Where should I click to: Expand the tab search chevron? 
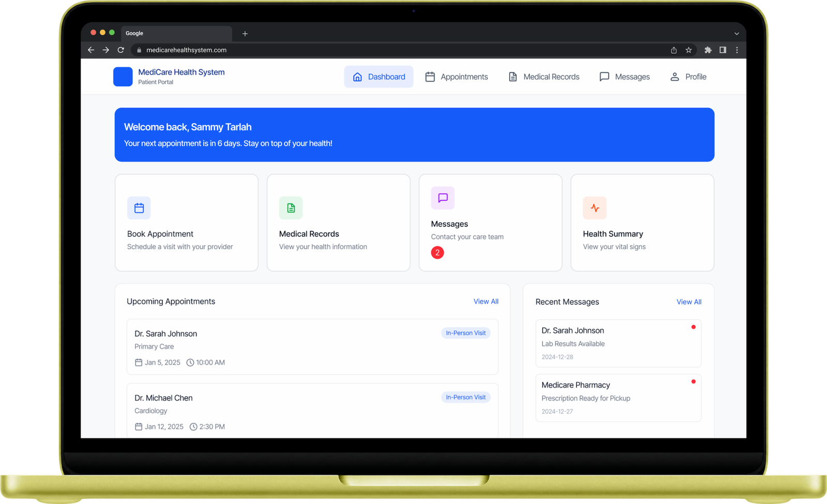[x=737, y=34]
